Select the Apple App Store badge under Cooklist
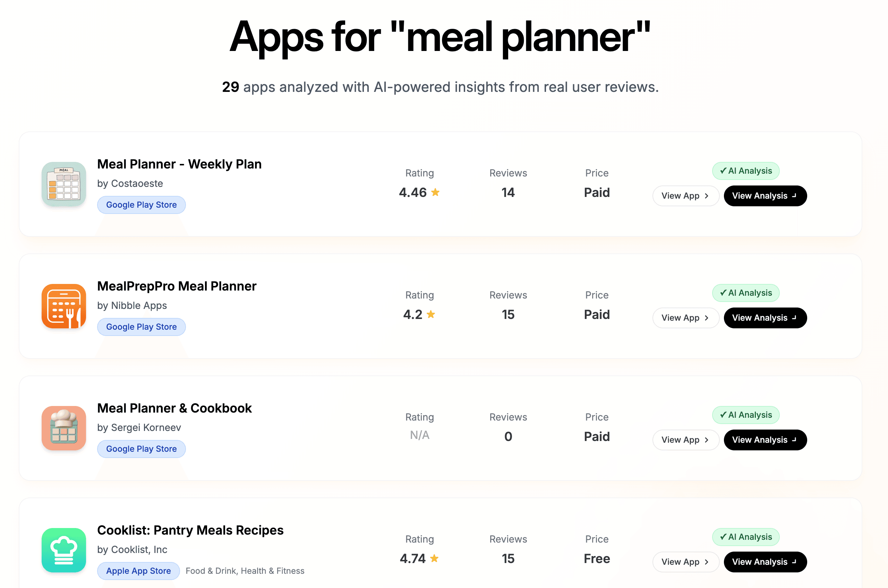The height and width of the screenshot is (588, 888). (x=138, y=571)
